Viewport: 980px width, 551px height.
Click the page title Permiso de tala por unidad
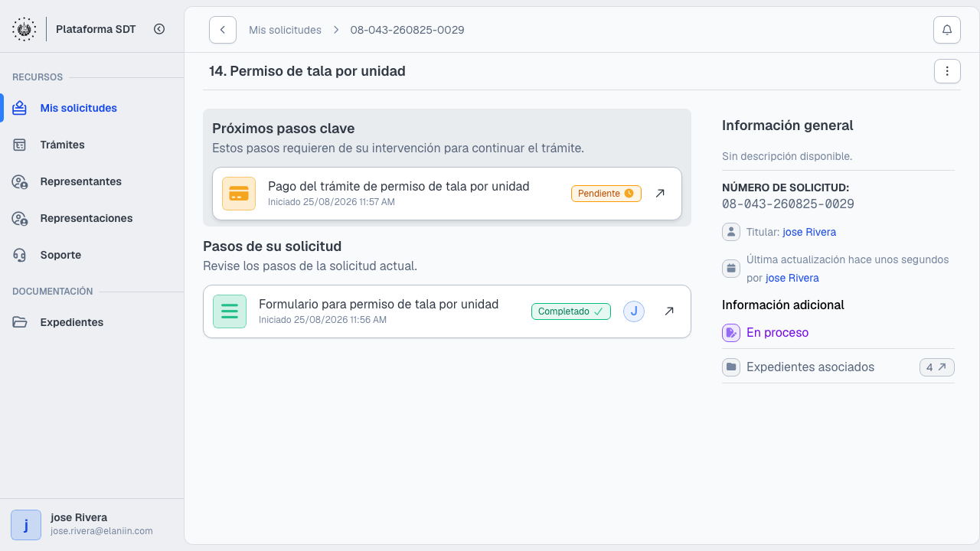(307, 71)
